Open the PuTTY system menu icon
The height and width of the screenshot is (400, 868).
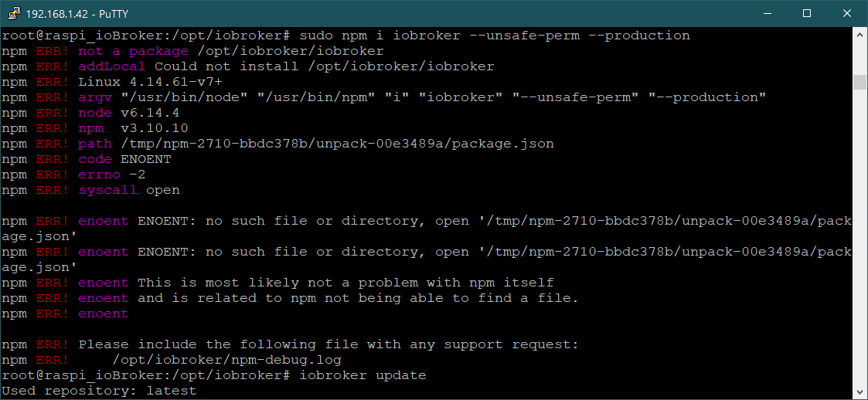coord(14,12)
